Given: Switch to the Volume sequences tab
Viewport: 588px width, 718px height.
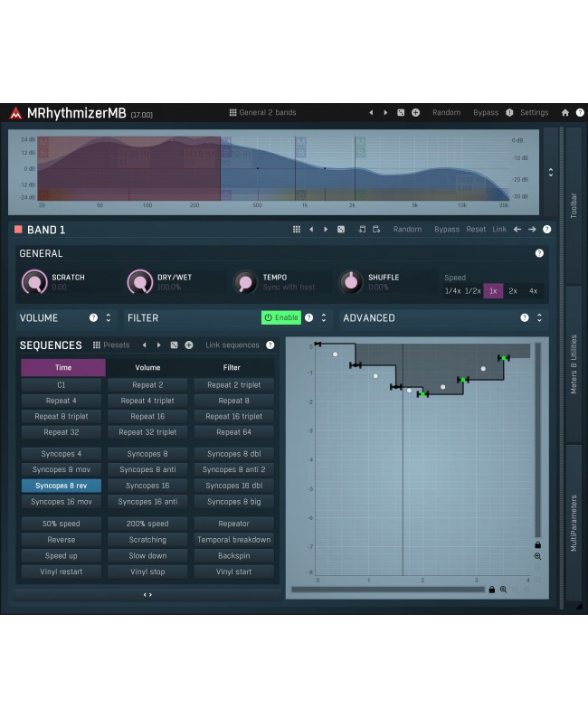Looking at the screenshot, I should (147, 368).
